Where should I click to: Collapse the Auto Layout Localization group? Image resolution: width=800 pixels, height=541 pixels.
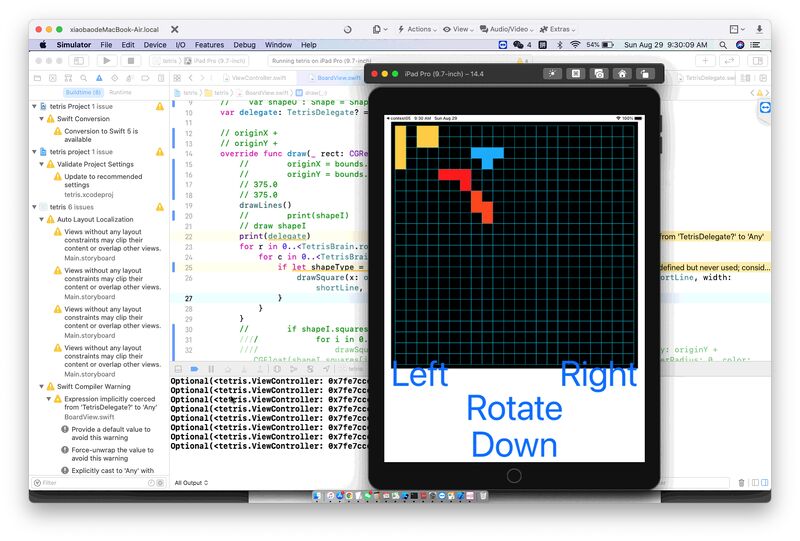[x=41, y=219]
